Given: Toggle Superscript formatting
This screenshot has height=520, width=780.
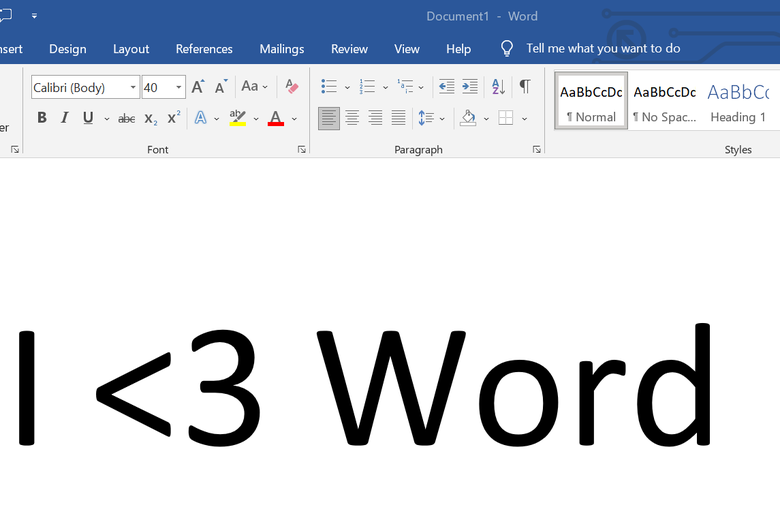Looking at the screenshot, I should (x=174, y=117).
